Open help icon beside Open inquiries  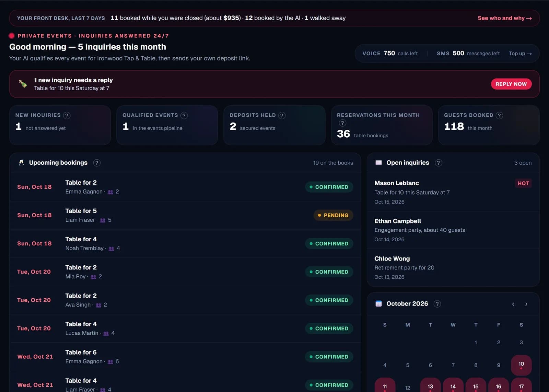(439, 163)
